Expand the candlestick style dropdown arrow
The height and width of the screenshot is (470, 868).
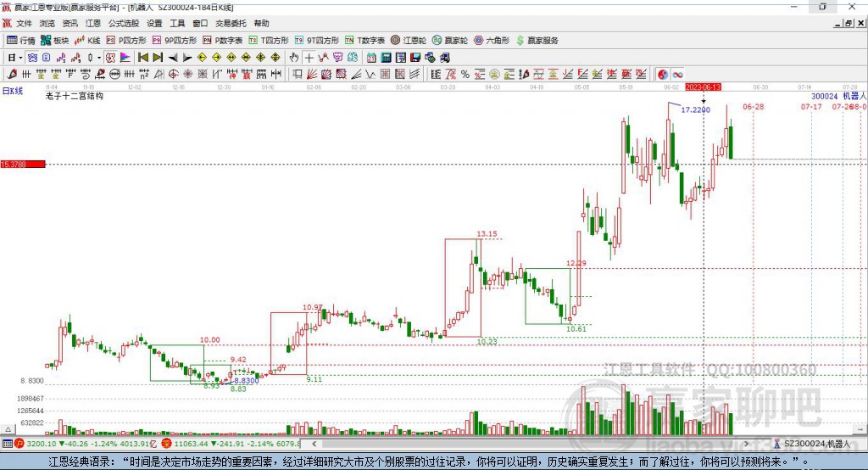[99, 58]
